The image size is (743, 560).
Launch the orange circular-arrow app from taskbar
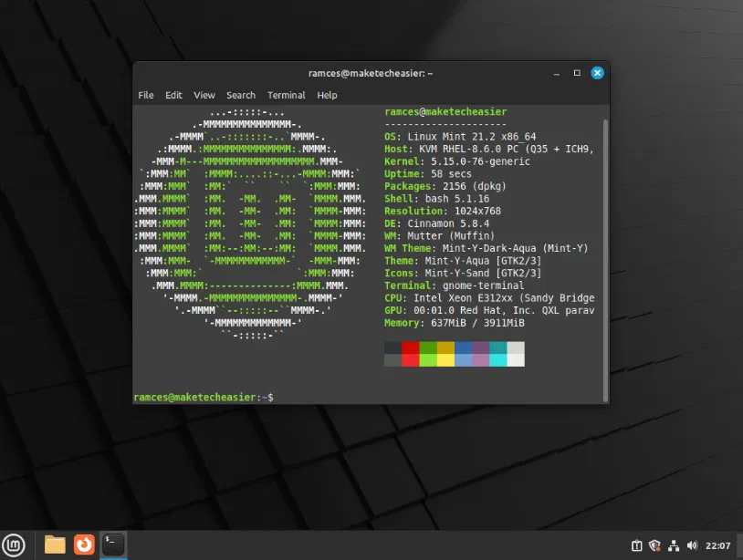(82, 544)
